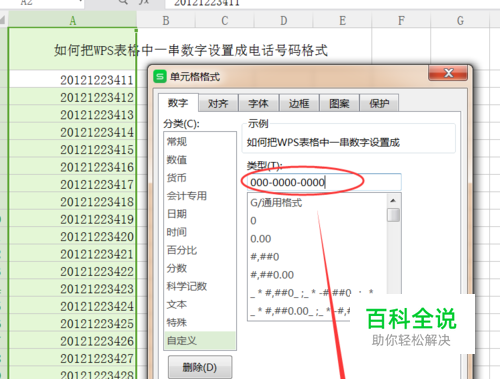Click cell containing 20121223414
Image resolution: width=500 pixels, height=379 pixels.
[73, 132]
